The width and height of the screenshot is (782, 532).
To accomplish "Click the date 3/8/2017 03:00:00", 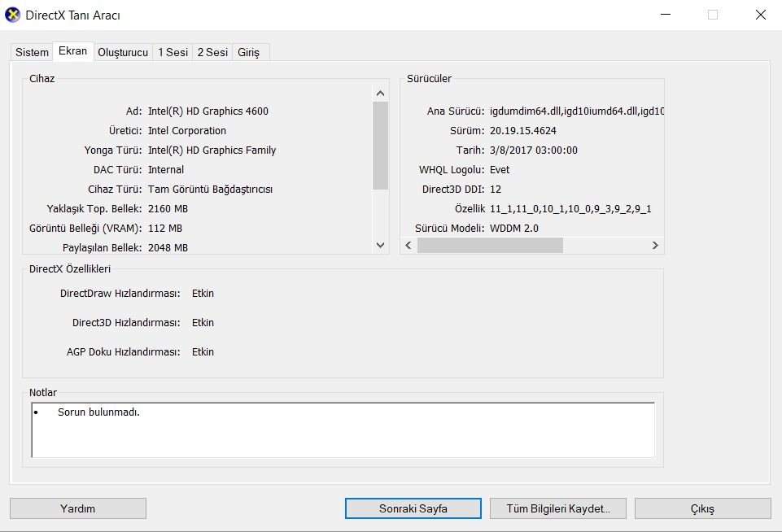I will coord(534,150).
